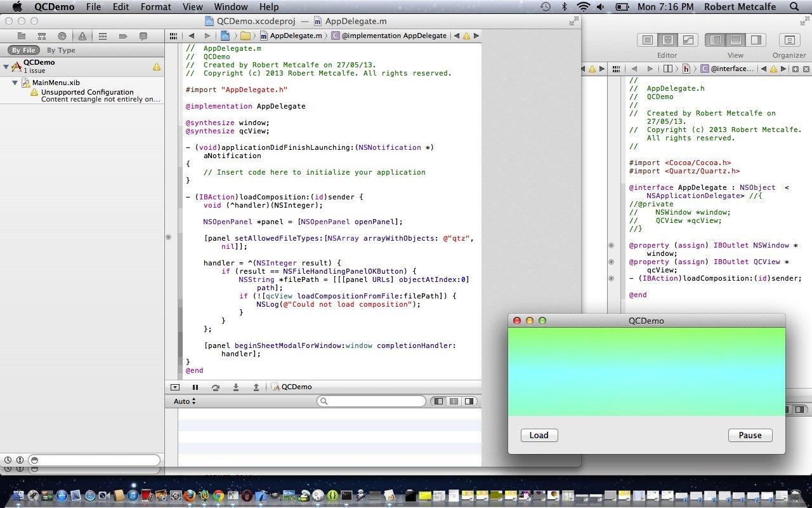812x508 pixels.
Task: Toggle the Debug area visibility
Action: point(736,40)
